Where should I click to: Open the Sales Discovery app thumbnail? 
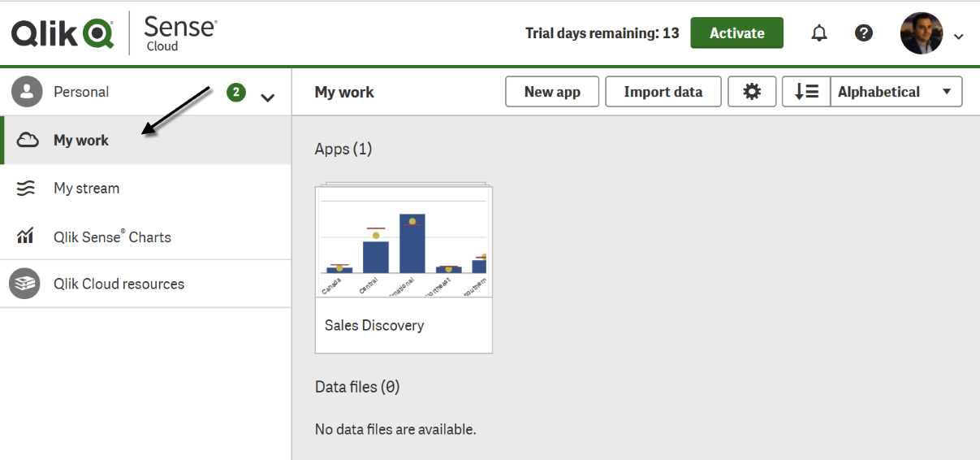pos(404,241)
